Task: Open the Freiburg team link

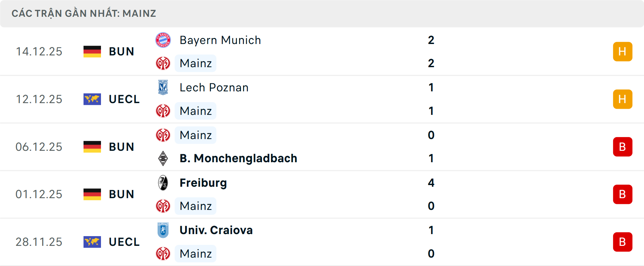Action: (203, 183)
